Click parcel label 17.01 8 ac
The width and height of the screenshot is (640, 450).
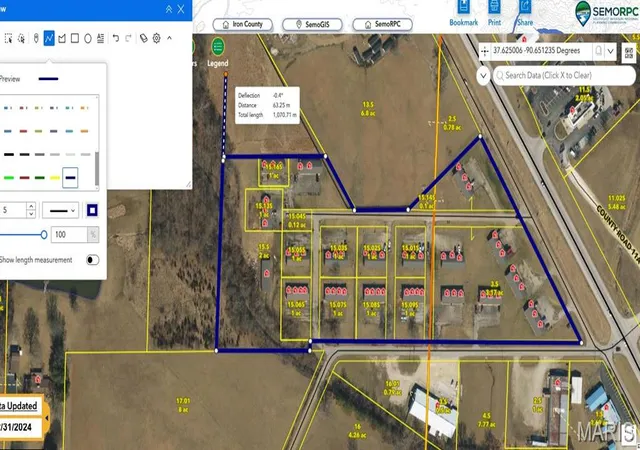coord(183,405)
